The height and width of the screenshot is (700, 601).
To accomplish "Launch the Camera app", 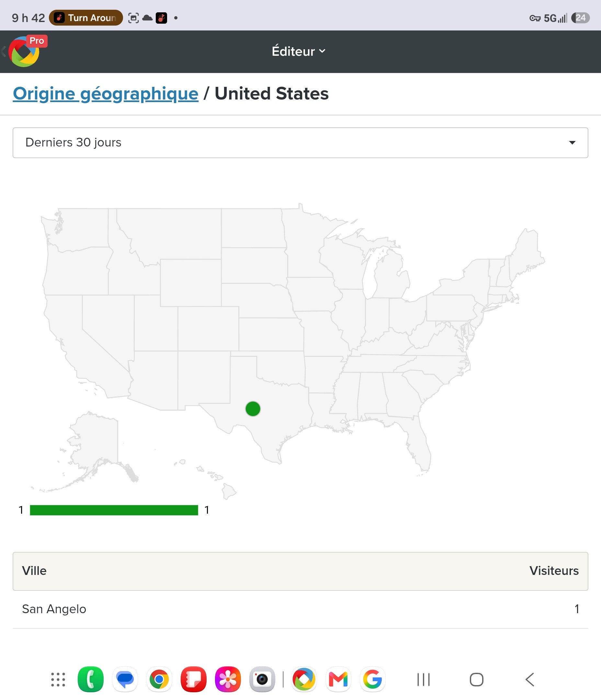I will [x=262, y=679].
